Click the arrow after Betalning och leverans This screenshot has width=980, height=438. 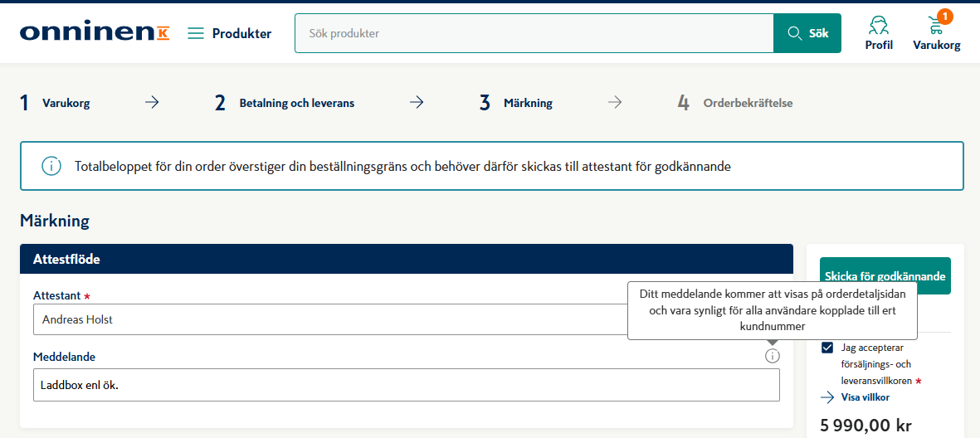click(x=417, y=103)
